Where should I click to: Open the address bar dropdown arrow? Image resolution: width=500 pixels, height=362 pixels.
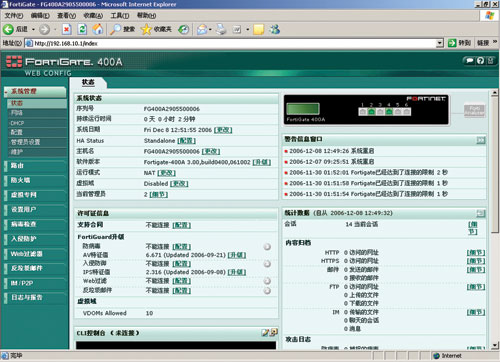440,43
